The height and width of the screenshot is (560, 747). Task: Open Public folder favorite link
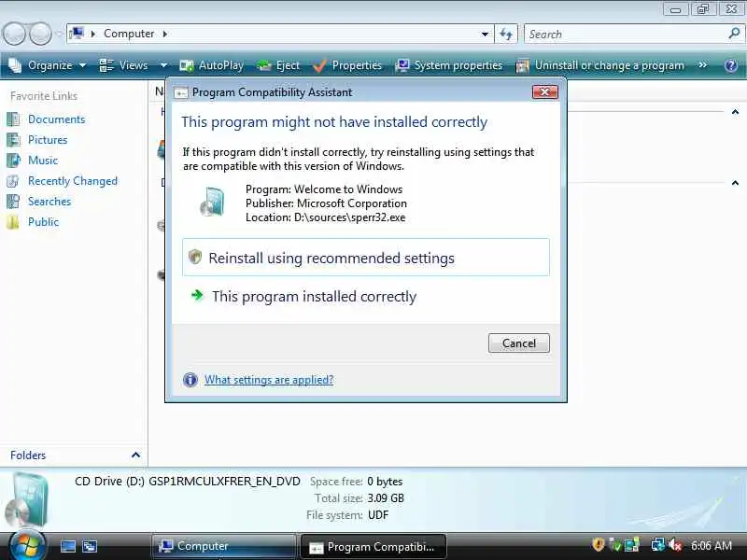click(43, 222)
